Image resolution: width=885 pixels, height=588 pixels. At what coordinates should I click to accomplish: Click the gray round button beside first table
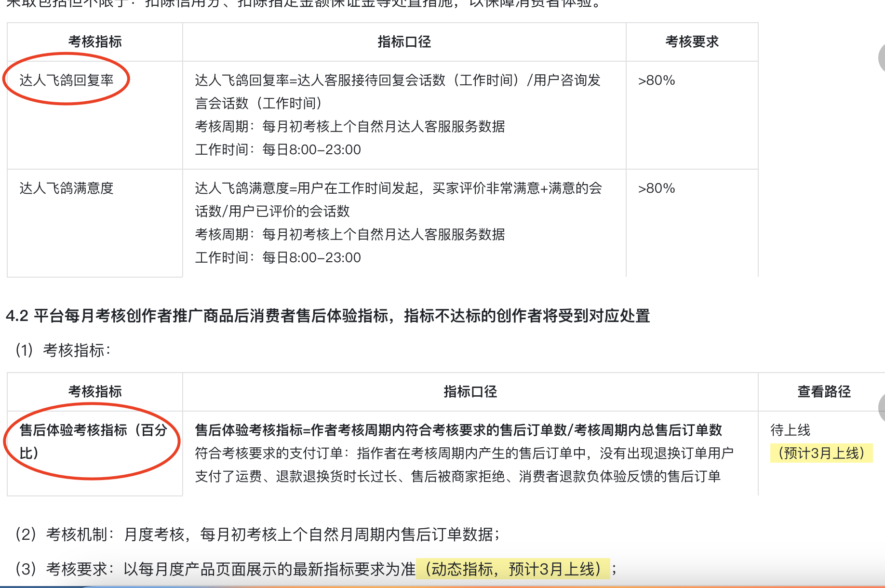point(881,58)
